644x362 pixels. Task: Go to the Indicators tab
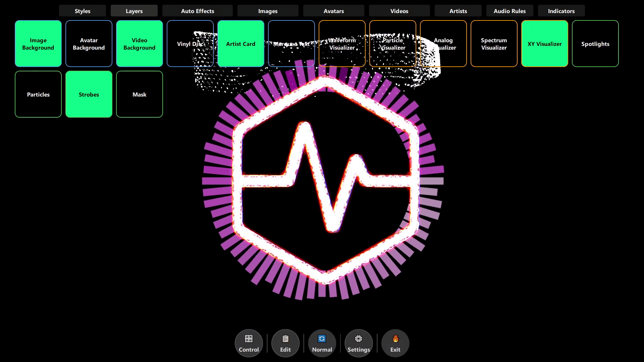point(561,11)
